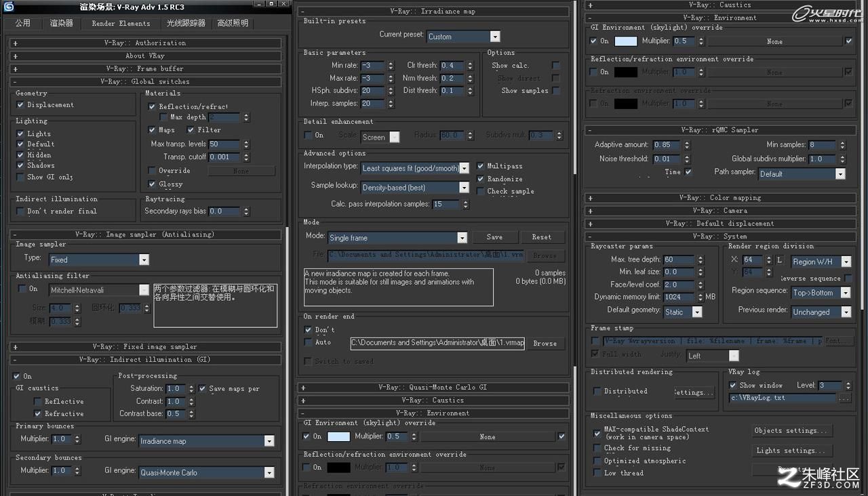
Task: Open the Default geometry Static dropdown
Action: pyautogui.click(x=683, y=312)
